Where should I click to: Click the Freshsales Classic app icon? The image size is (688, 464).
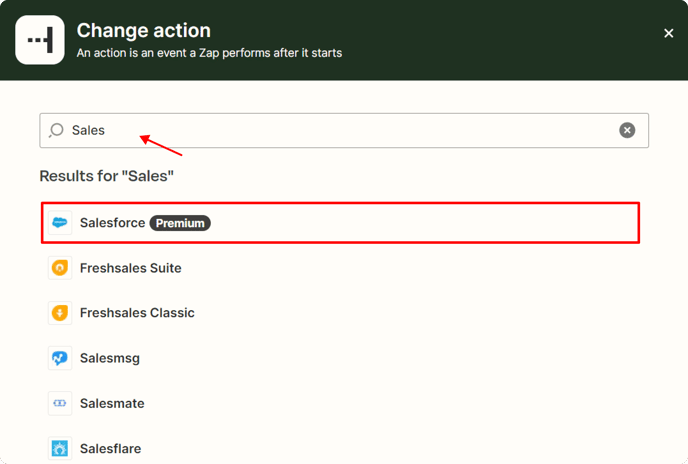point(60,313)
